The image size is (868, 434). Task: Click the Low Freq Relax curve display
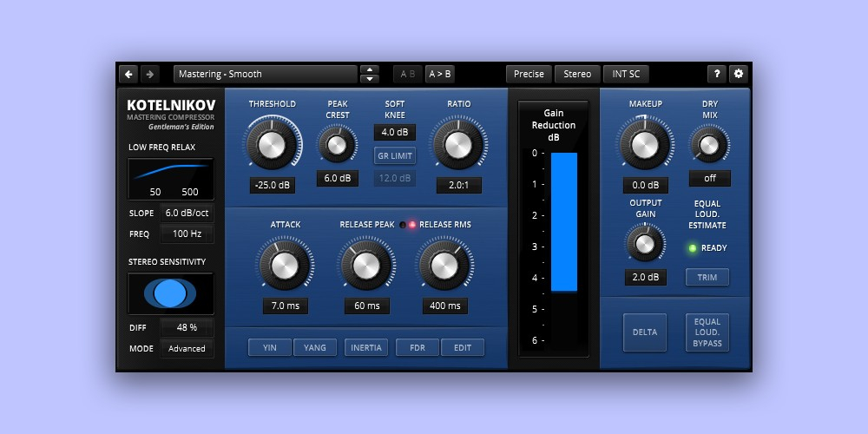170,179
